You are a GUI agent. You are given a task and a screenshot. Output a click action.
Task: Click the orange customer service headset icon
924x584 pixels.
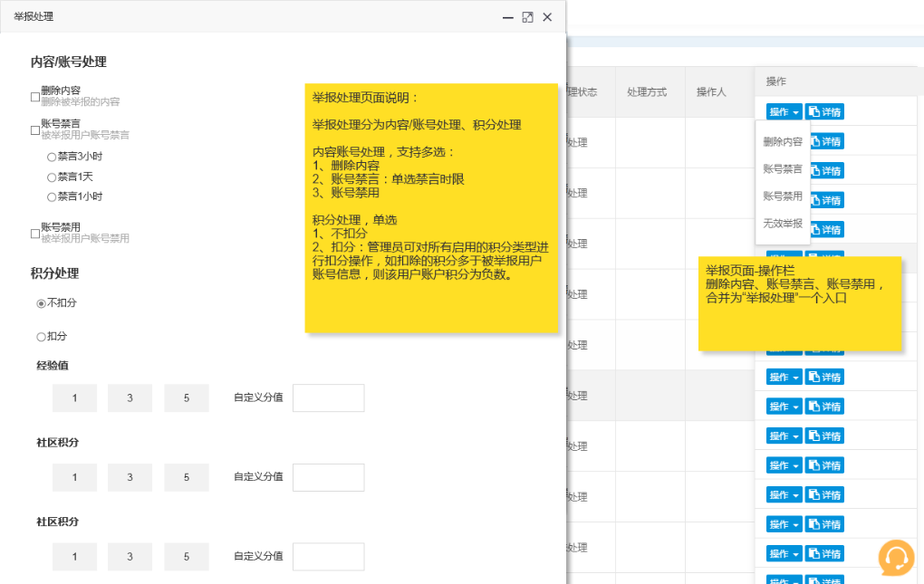(896, 557)
